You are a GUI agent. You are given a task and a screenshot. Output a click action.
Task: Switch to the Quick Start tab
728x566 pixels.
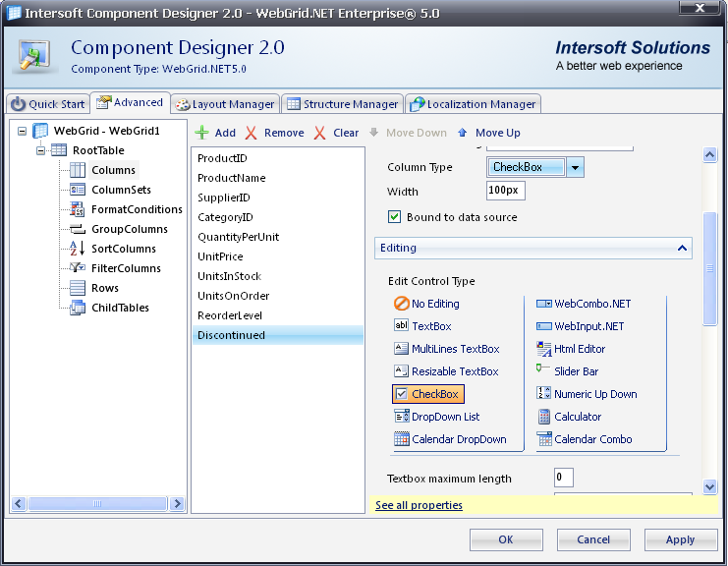[x=48, y=103]
